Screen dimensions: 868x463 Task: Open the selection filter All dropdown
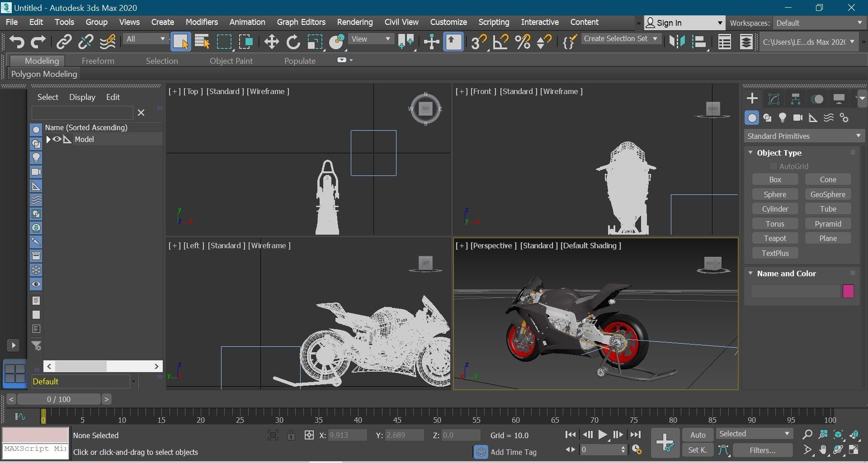pos(146,39)
